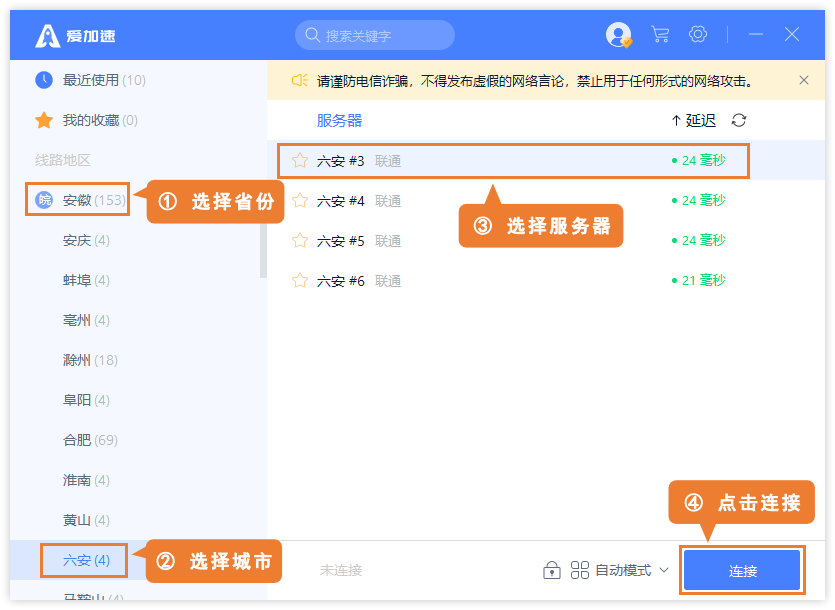Open the user account avatar
Screen dimensions: 835x610
(618, 35)
